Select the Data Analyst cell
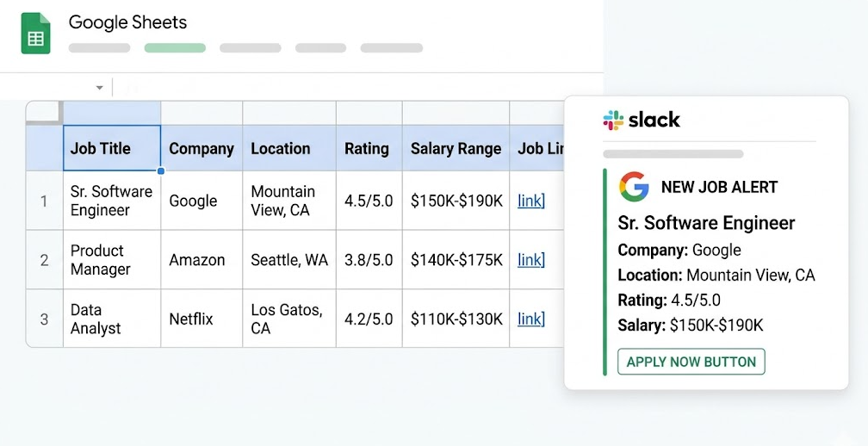 click(112, 319)
